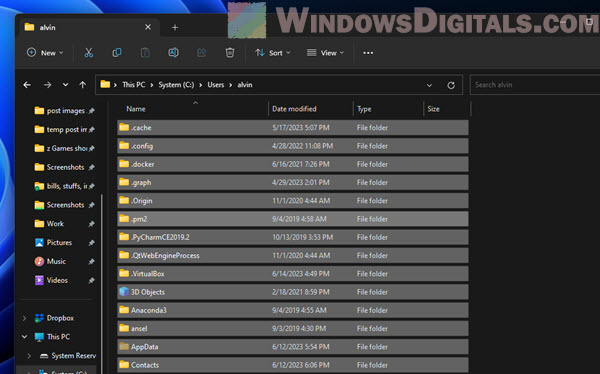Go back with the left arrow
This screenshot has width=600, height=374.
(x=27, y=85)
